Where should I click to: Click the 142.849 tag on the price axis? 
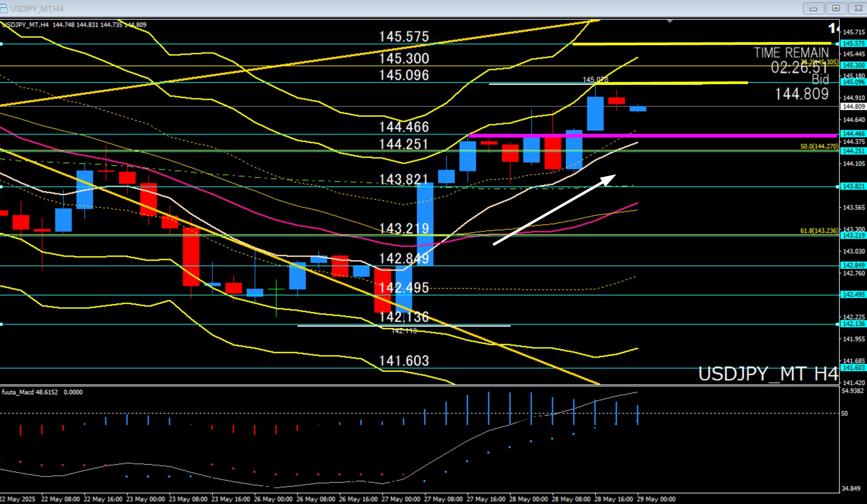pos(853,265)
